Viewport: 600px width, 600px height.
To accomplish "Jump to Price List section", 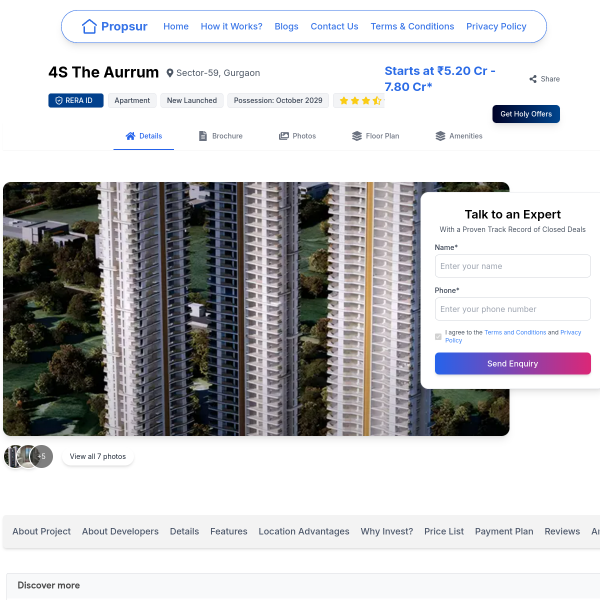I will click(x=444, y=532).
